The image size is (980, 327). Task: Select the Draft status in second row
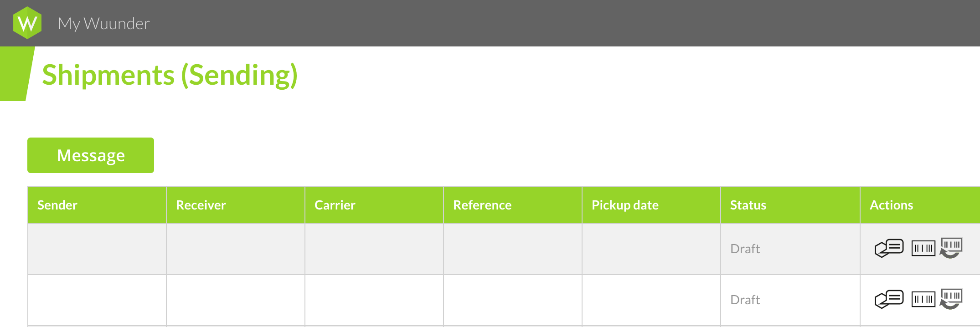(x=745, y=300)
